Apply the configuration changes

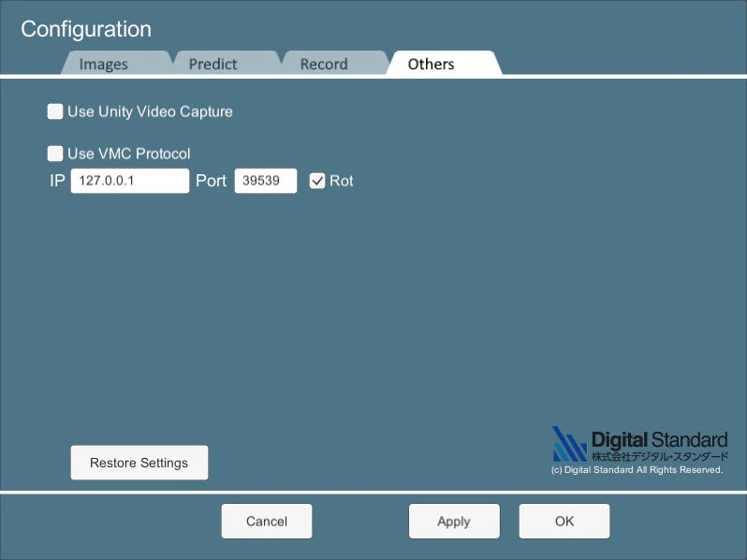tap(455, 522)
